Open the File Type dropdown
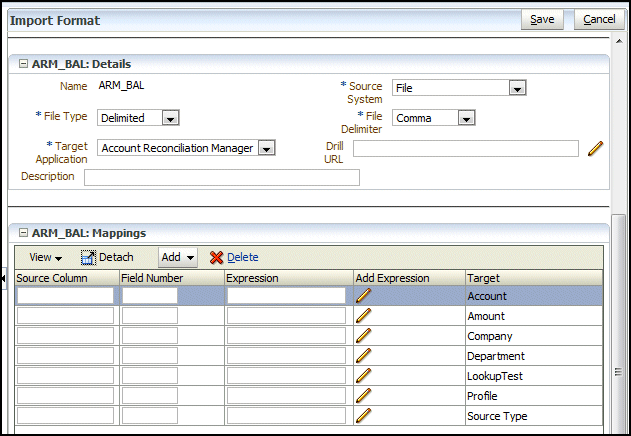Image resolution: width=631 pixels, height=436 pixels. pyautogui.click(x=170, y=118)
